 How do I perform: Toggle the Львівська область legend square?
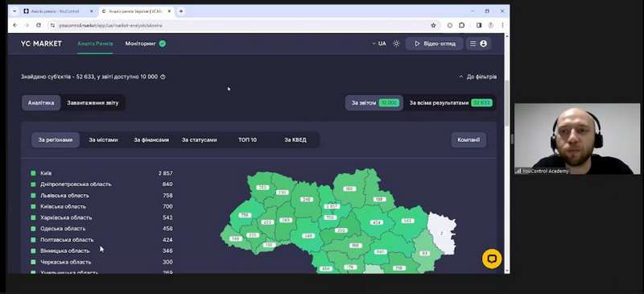click(33, 196)
